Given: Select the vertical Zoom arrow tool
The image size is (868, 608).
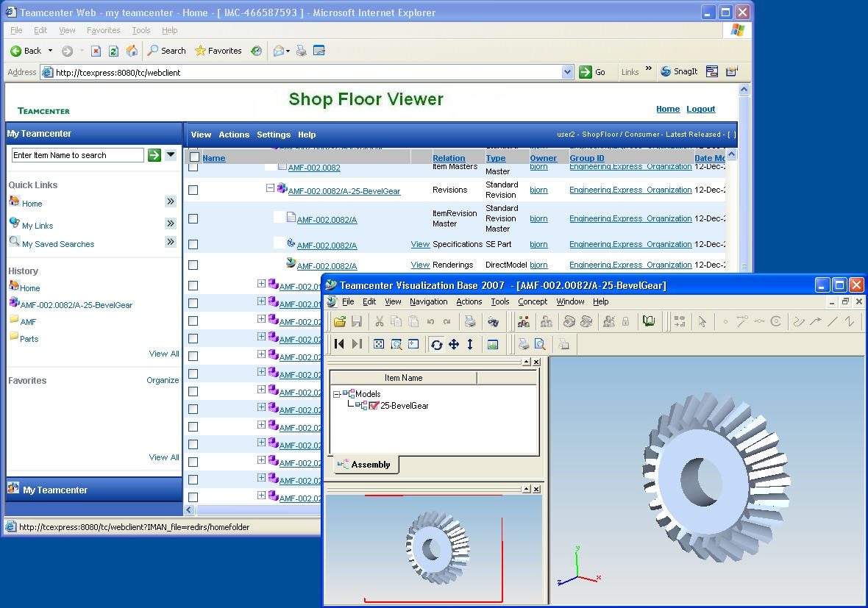Looking at the screenshot, I should 470,344.
